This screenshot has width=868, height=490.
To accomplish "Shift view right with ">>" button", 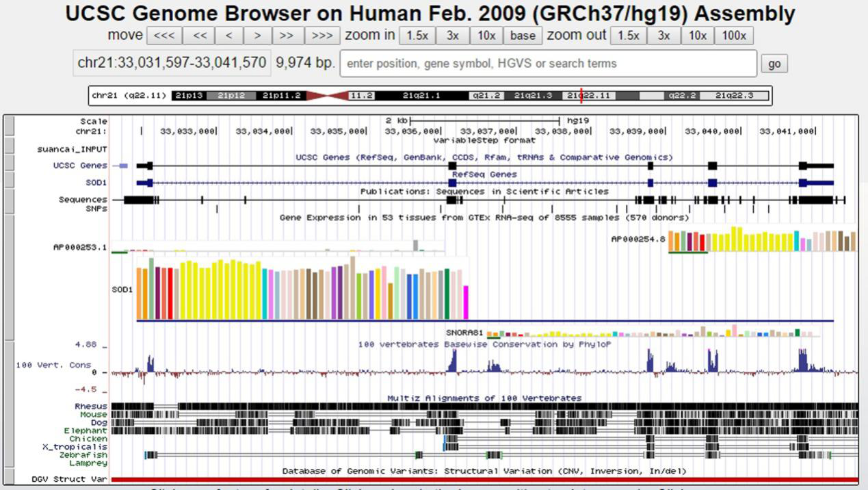I will tap(287, 36).
